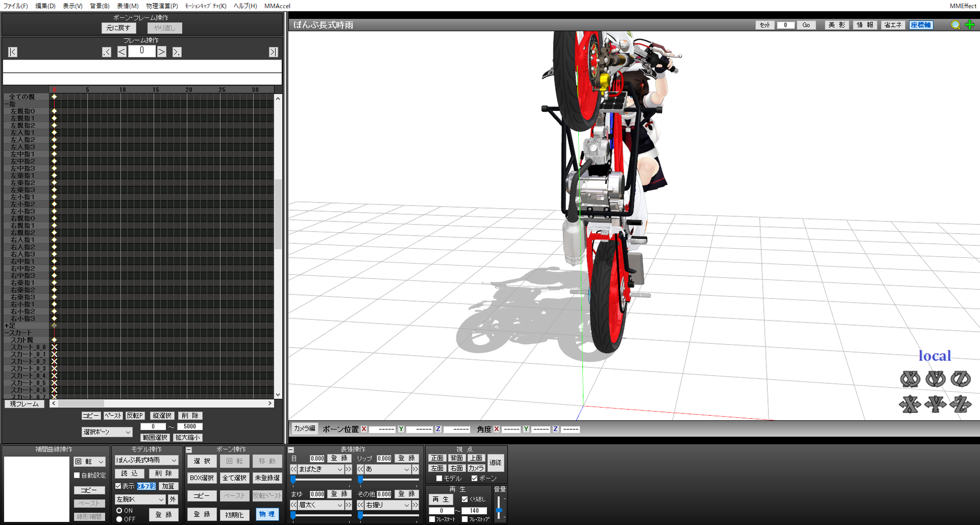The width and height of the screenshot is (980, 525).
Task: Open 編集(D) menu
Action: (45, 6)
